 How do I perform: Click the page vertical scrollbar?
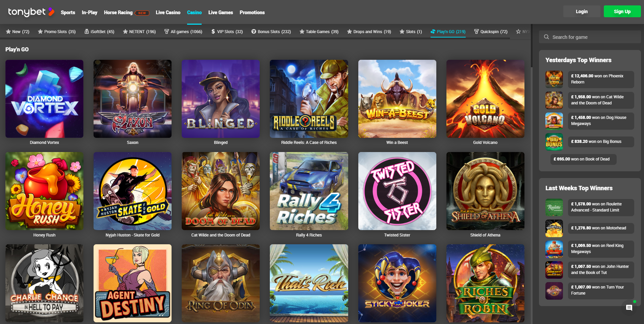pos(531,46)
